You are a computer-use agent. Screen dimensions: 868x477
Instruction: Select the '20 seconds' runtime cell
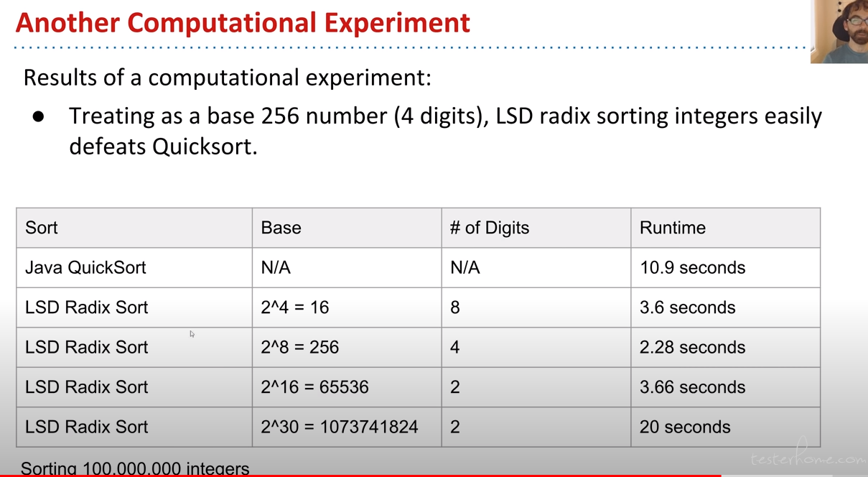(x=726, y=427)
